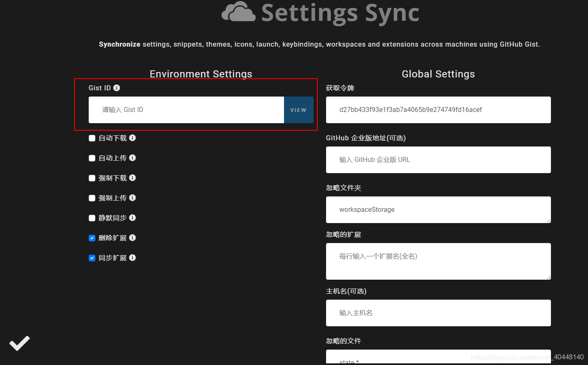Click info icon next to 删除扩展
588x365 pixels.
[132, 238]
